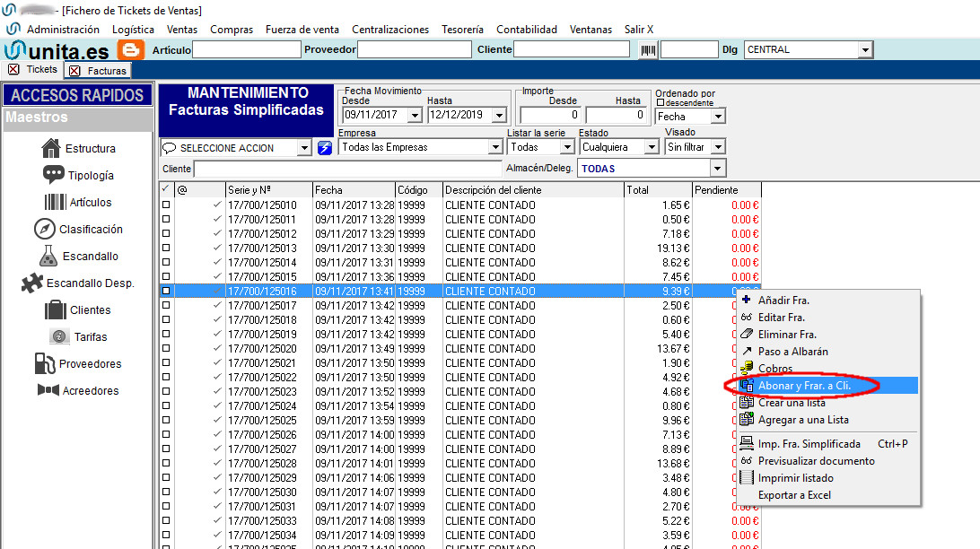Open the Ventas menu
The height and width of the screenshot is (549, 980).
coord(182,30)
